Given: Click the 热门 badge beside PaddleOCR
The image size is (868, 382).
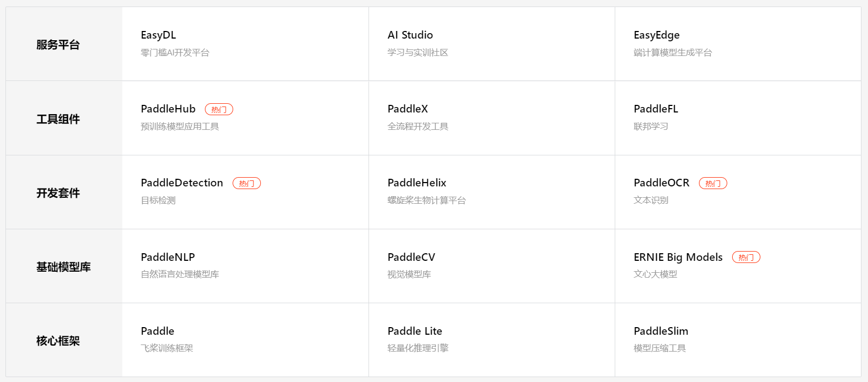Looking at the screenshot, I should coord(713,183).
